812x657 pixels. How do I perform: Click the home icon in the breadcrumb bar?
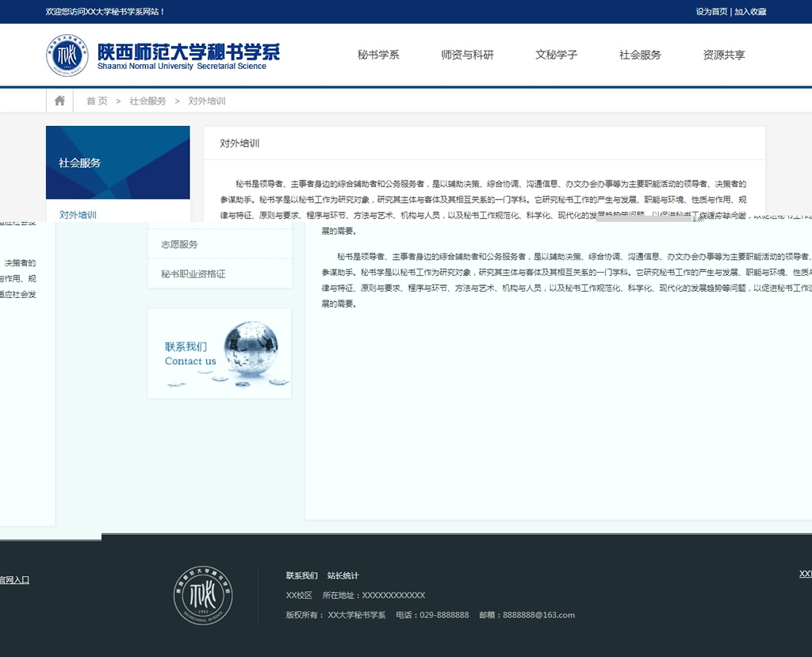[59, 101]
